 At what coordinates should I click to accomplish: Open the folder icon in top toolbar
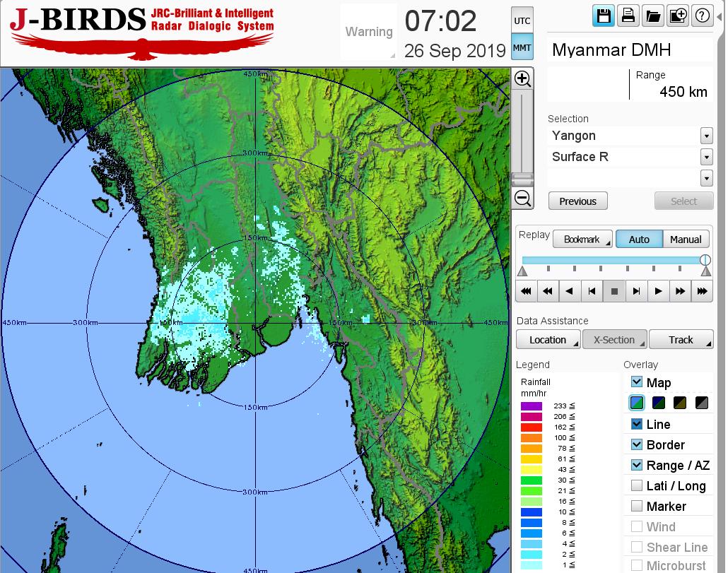click(652, 16)
